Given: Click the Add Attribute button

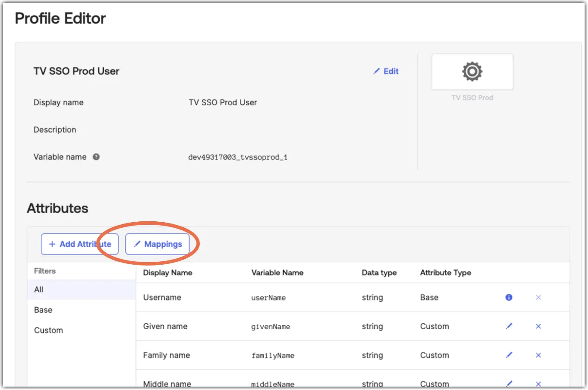Looking at the screenshot, I should [x=80, y=244].
